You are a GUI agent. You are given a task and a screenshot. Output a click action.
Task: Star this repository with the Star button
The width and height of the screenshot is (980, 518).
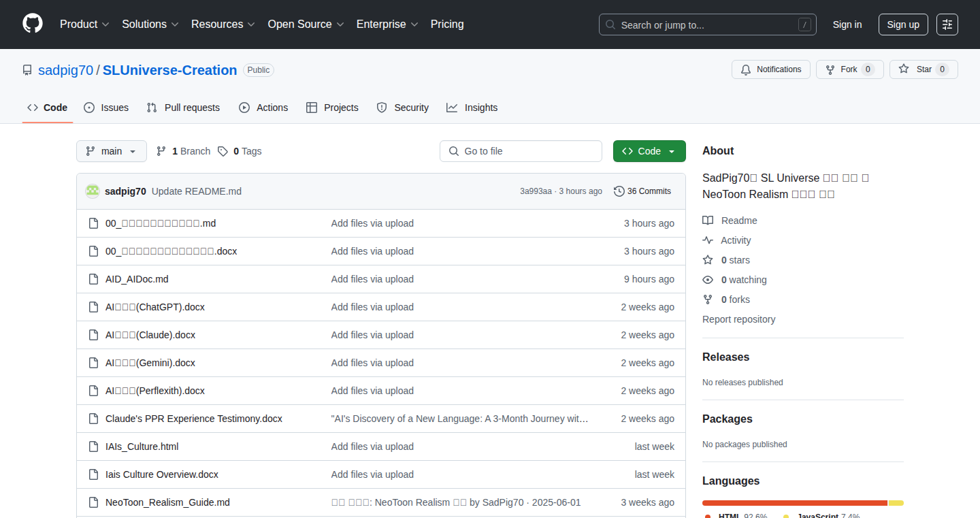coord(924,69)
